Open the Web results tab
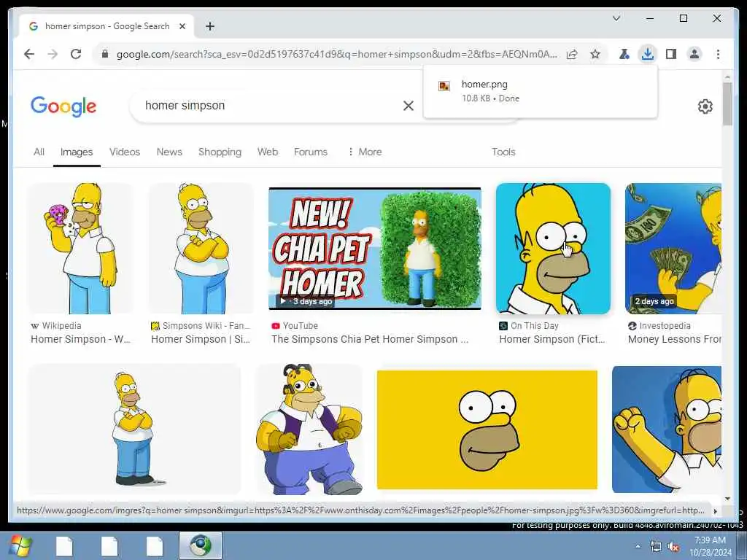The height and width of the screenshot is (560, 747). point(267,152)
